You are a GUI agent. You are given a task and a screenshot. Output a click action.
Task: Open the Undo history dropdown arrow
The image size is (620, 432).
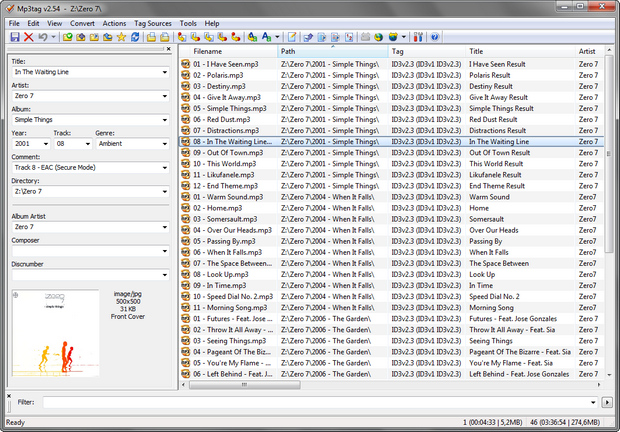(x=53, y=37)
